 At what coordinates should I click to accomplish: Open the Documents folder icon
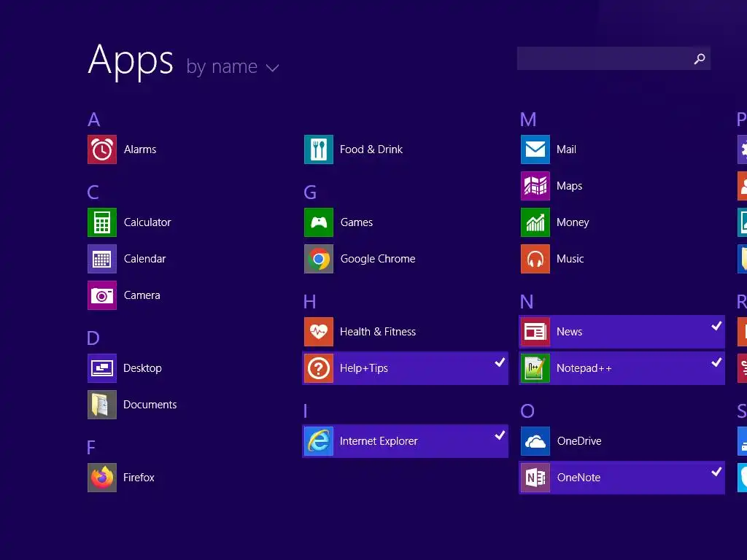(102, 405)
